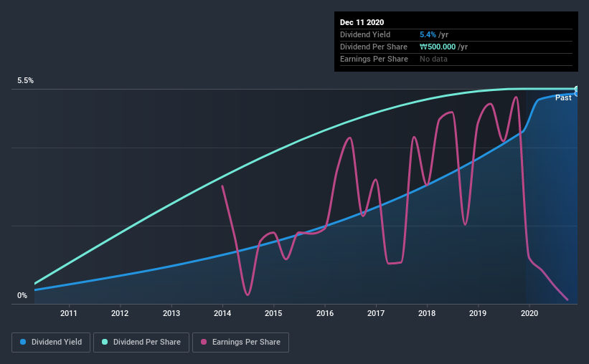Click the teal Dividend Per Share legend dot
Image resolution: width=589 pixels, height=364 pixels.
[105, 342]
